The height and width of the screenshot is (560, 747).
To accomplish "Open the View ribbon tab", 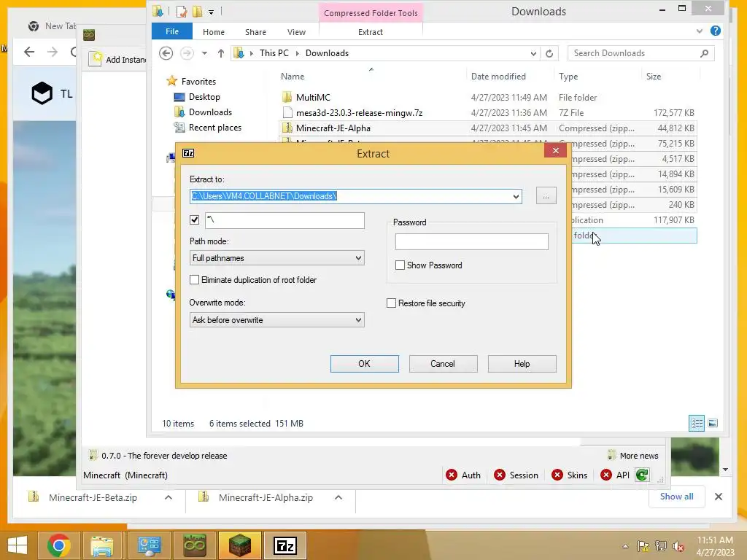I will (x=296, y=32).
